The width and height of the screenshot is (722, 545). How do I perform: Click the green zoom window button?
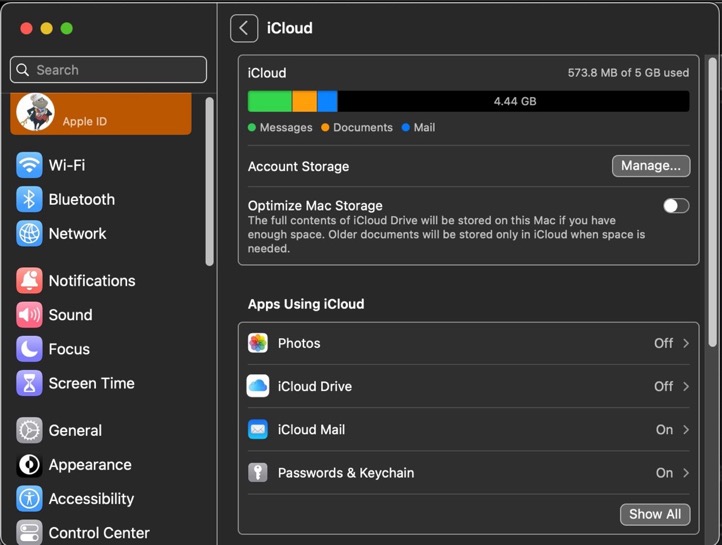tap(67, 29)
